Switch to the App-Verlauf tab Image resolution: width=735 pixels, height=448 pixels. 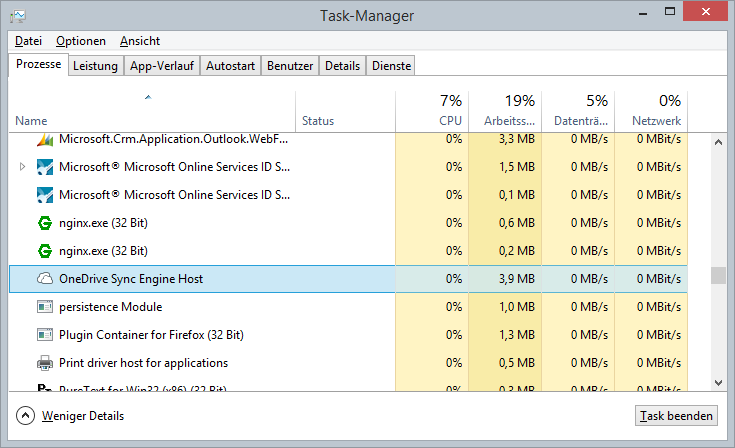click(162, 66)
